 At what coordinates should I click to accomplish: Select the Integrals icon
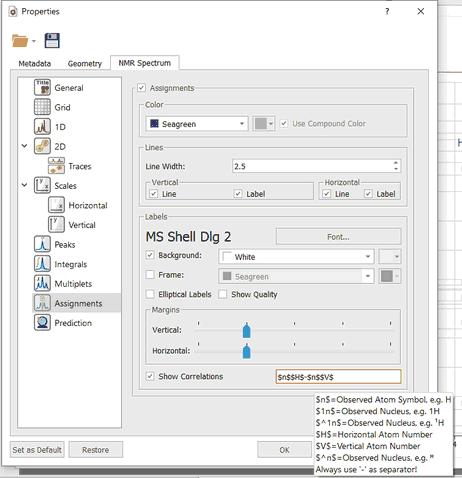pos(42,264)
